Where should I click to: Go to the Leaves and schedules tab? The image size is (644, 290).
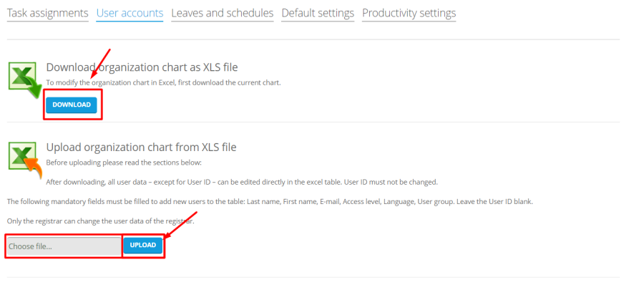pos(222,13)
